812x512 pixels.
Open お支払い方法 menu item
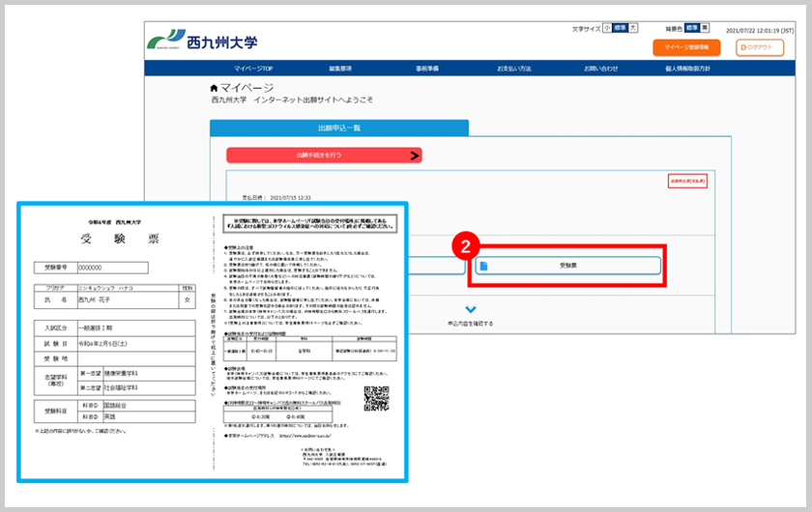[x=513, y=69]
